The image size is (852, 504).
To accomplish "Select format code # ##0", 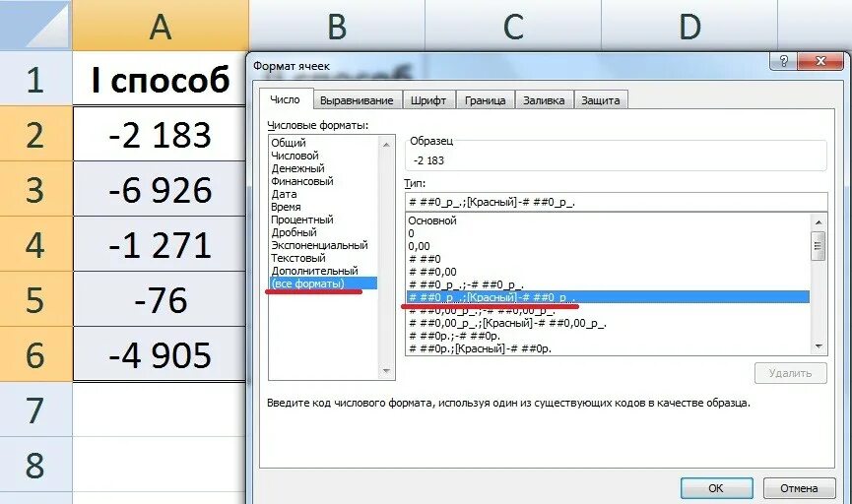I will pos(608,259).
